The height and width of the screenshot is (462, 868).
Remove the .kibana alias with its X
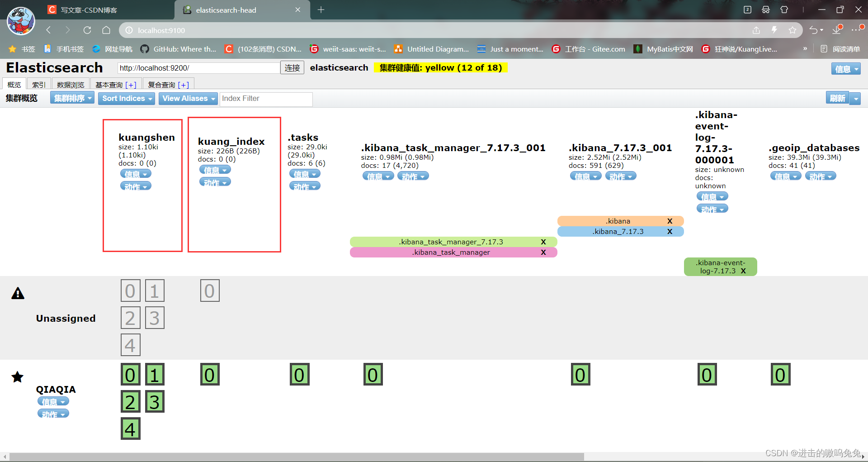click(670, 221)
